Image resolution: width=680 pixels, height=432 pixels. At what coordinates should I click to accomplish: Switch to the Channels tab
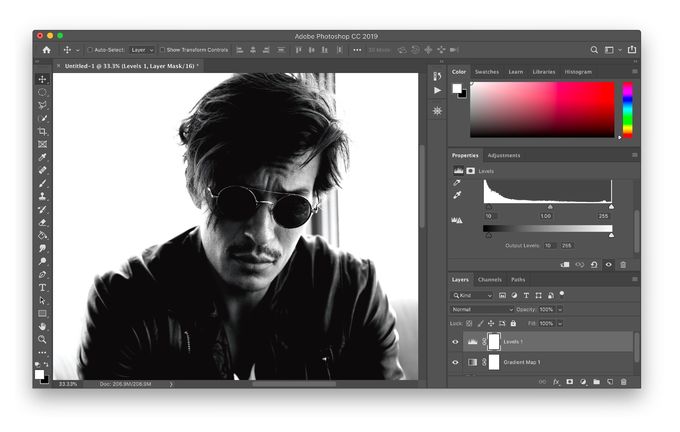490,280
